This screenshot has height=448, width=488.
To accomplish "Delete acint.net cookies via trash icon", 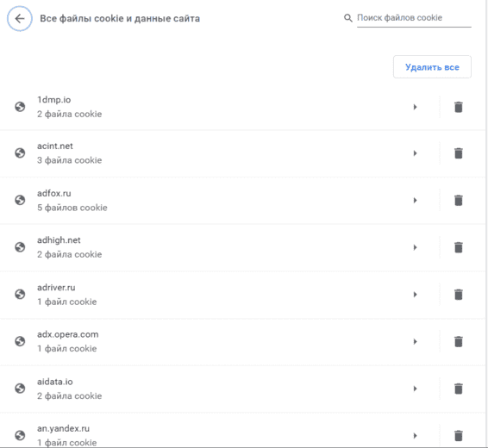I will (x=458, y=153).
